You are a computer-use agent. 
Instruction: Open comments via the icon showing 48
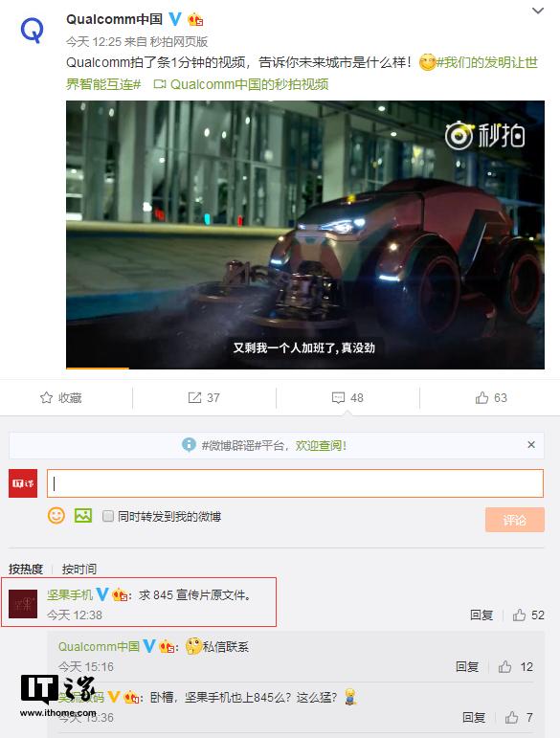tap(338, 398)
